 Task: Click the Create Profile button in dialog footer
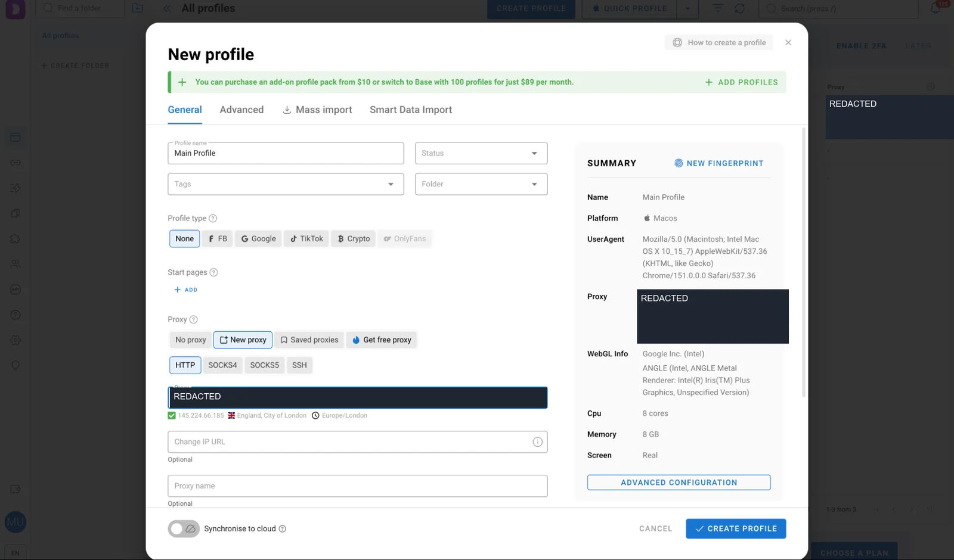click(736, 529)
